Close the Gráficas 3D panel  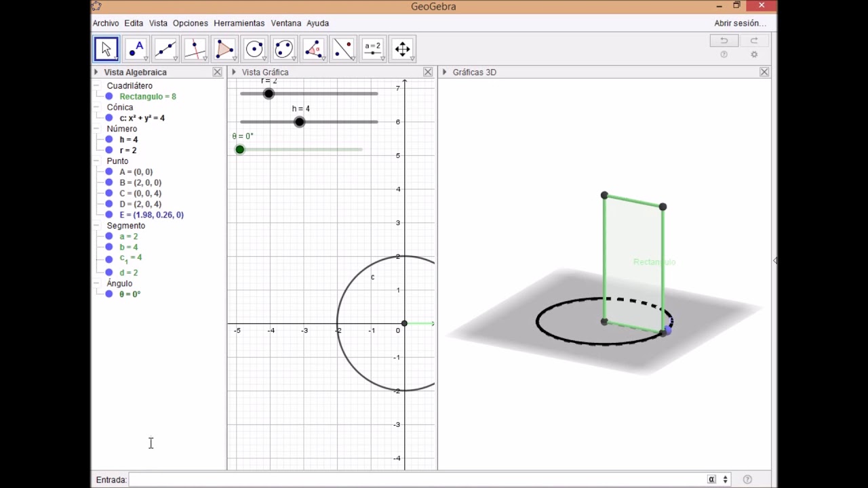[x=764, y=72]
